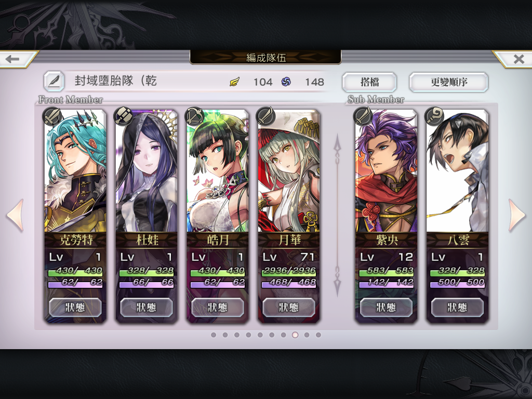Open 狀態 status for 紫央
Screen dimensions: 532x399
(386, 308)
